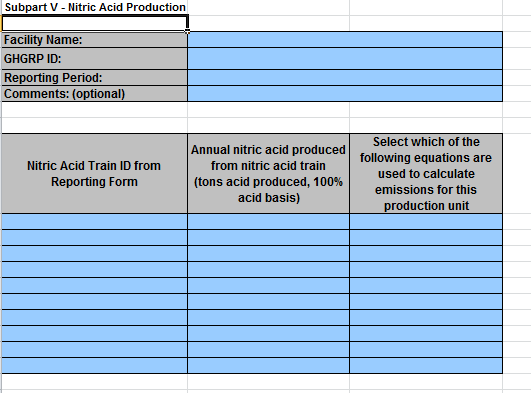Click the blue input field for GHGRP ID
This screenshot has height=393, width=531.
[x=345, y=59]
